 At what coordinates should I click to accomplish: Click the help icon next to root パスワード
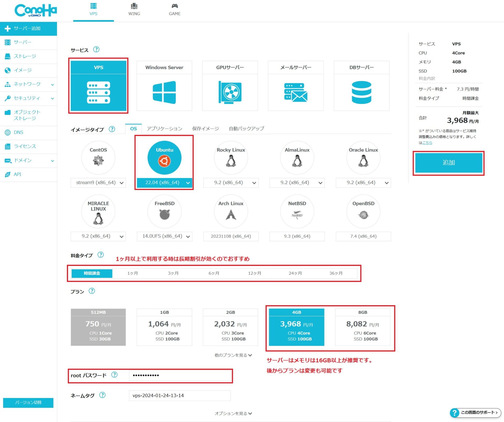114,374
